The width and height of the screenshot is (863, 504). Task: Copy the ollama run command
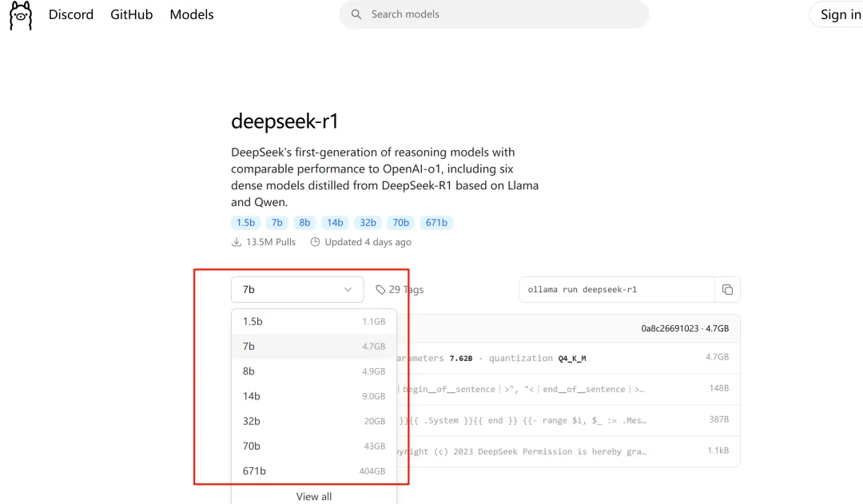(727, 289)
